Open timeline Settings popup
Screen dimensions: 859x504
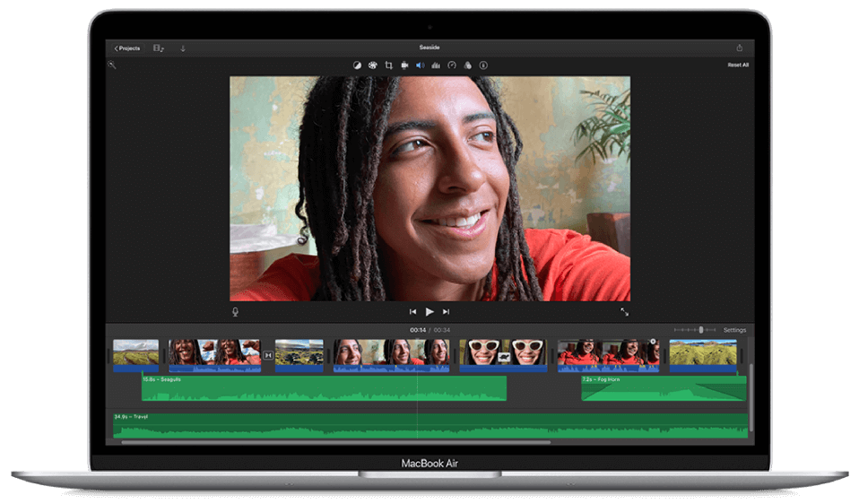click(734, 330)
